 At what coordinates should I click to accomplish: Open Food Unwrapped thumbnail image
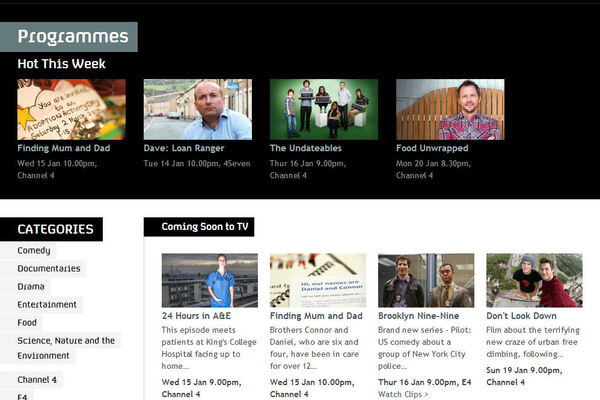click(x=450, y=109)
